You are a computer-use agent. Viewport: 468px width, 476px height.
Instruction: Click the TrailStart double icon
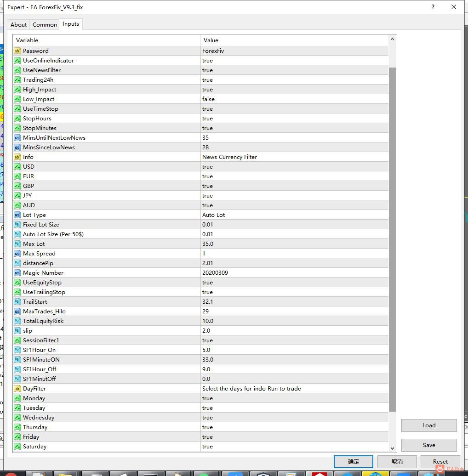[x=17, y=302]
